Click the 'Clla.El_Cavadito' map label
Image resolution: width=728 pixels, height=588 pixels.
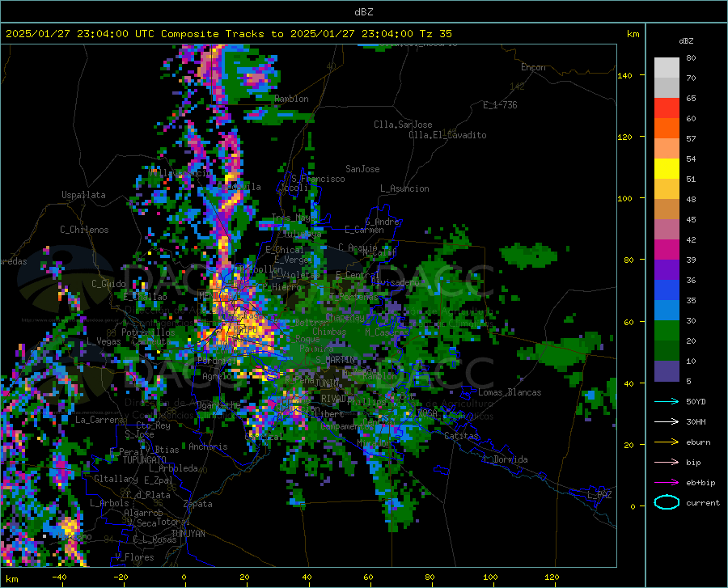pyautogui.click(x=447, y=135)
